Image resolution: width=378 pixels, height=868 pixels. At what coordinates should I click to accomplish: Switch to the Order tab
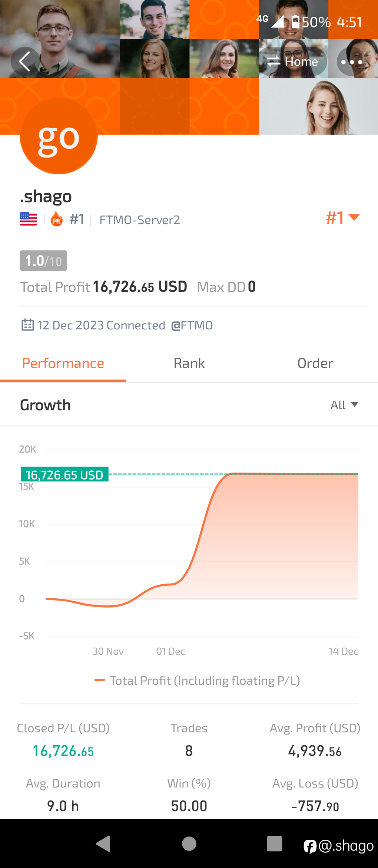coord(315,363)
